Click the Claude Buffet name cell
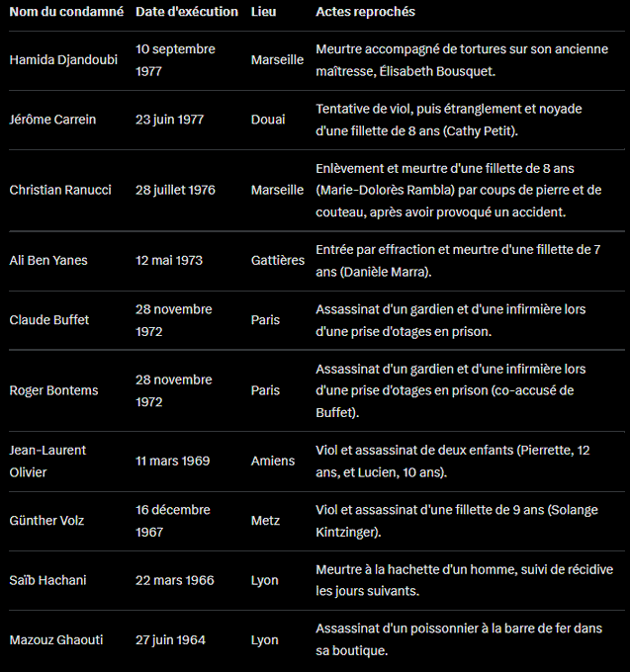This screenshot has height=672, width=630. (x=48, y=320)
